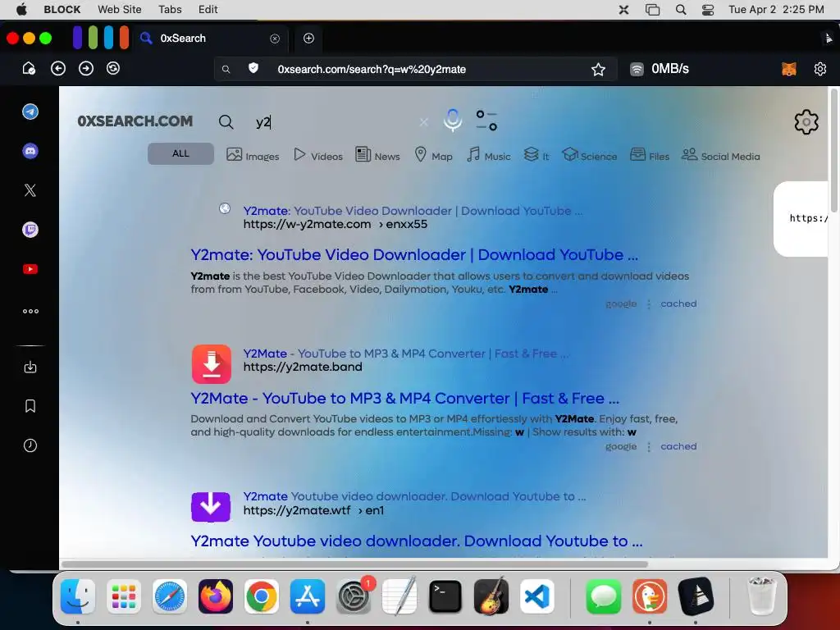The width and height of the screenshot is (840, 630).
Task: Switch to News results tab
Action: click(377, 155)
